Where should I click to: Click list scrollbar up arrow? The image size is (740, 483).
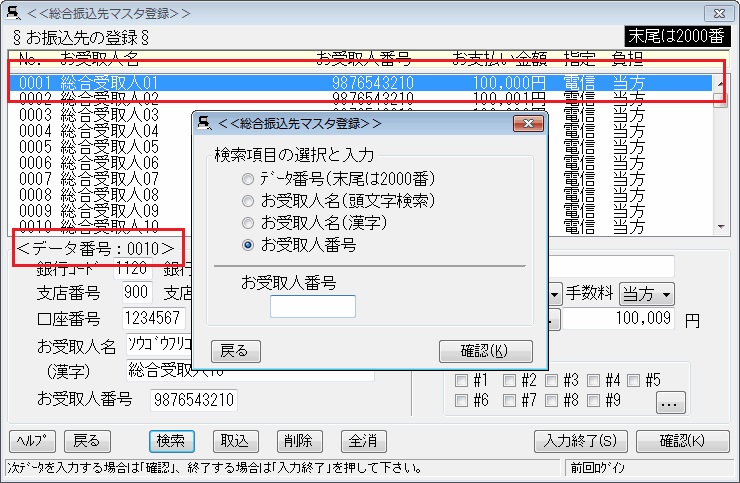(x=721, y=84)
